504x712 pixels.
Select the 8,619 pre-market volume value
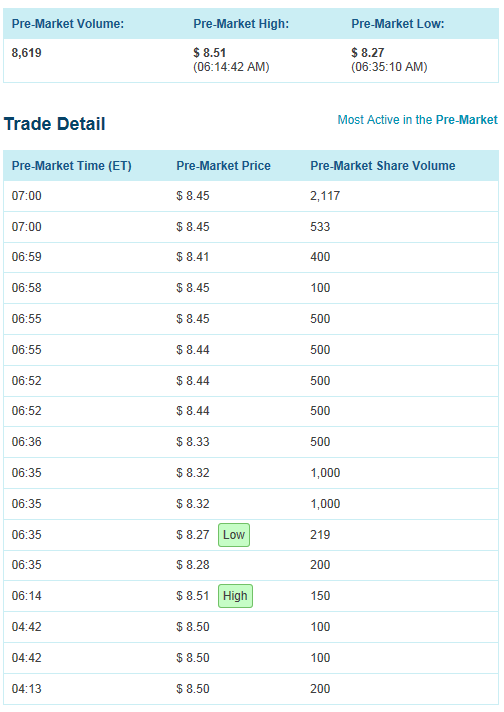pyautogui.click(x=26, y=53)
